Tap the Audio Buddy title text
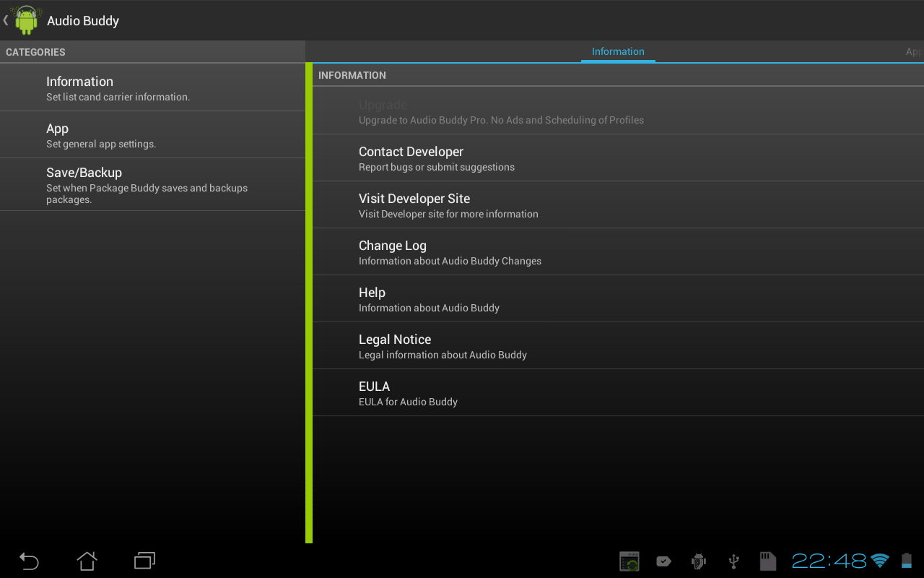924x578 pixels. point(83,21)
